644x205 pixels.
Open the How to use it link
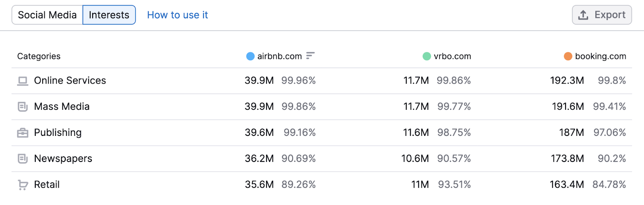pos(177,15)
